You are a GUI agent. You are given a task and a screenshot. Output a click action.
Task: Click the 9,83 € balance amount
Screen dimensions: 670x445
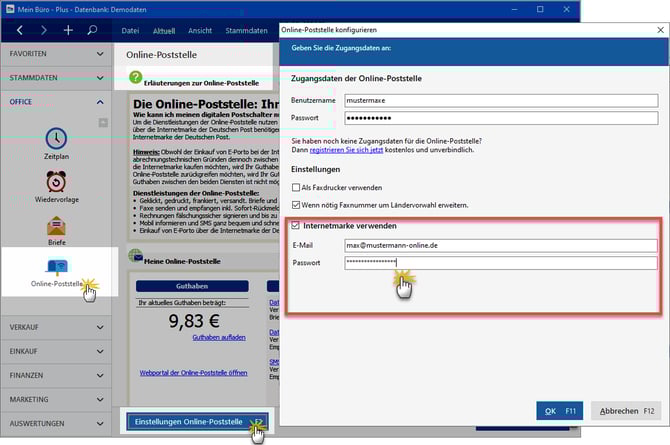click(x=194, y=321)
